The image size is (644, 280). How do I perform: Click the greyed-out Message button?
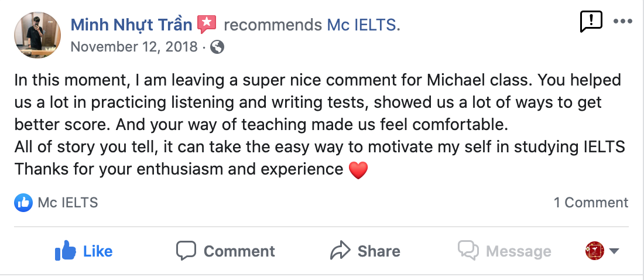pyautogui.click(x=505, y=251)
